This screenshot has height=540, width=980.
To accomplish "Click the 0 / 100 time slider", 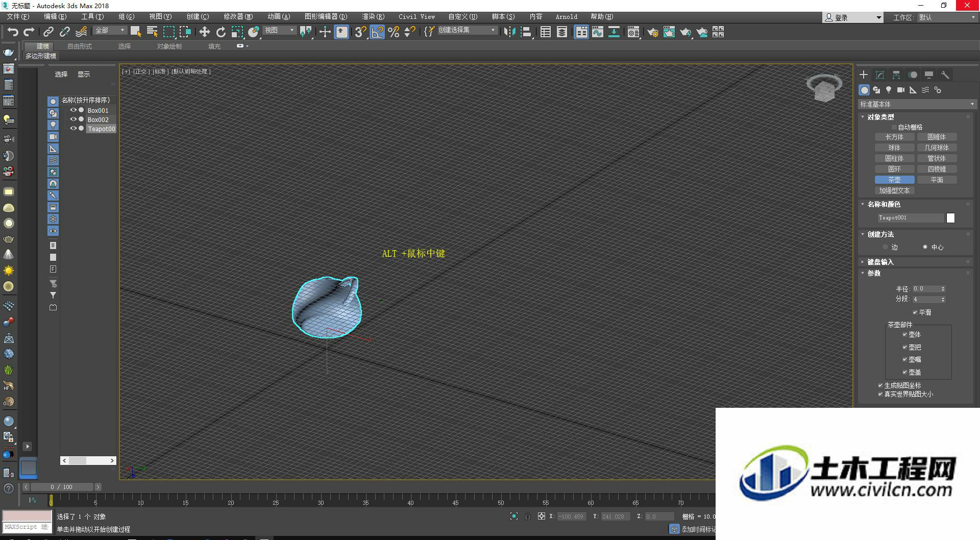I will point(62,487).
